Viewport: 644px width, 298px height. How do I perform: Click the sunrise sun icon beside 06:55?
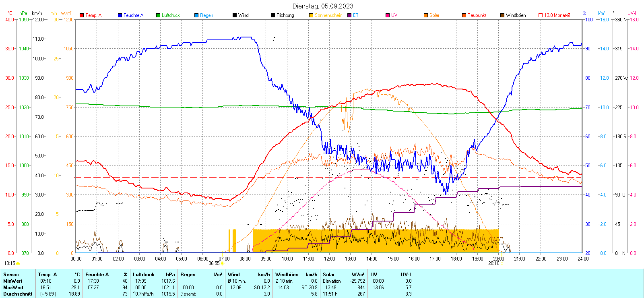[222, 264]
